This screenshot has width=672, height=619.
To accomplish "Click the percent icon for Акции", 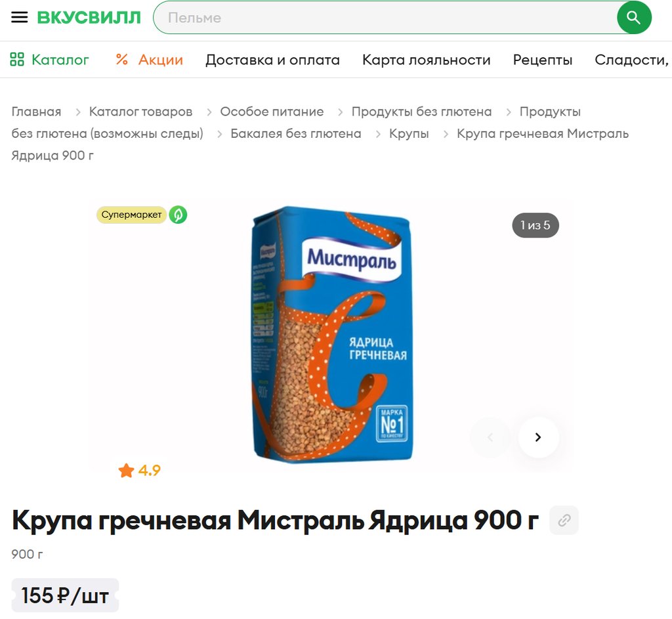I will point(122,59).
